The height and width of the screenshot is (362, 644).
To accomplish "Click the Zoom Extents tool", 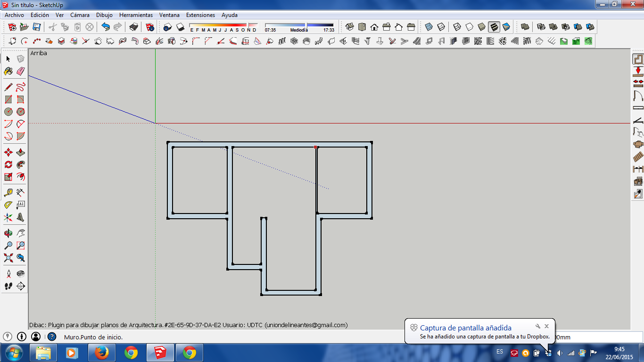I will tap(8, 258).
